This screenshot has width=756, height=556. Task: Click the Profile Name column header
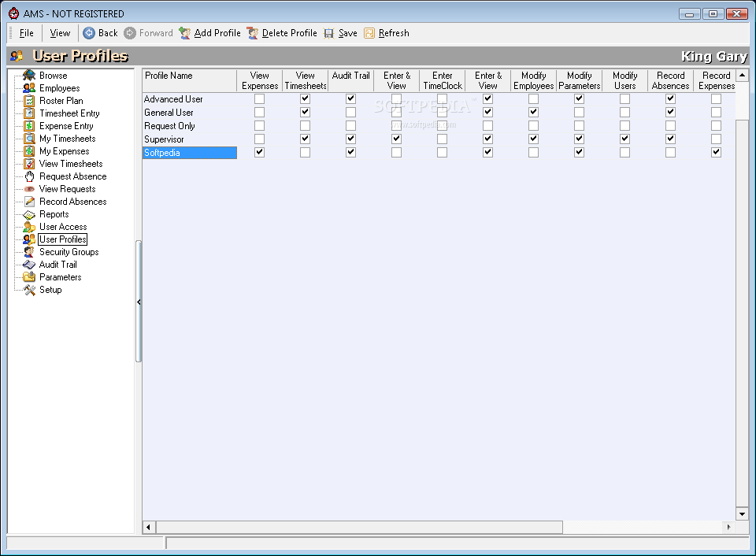(x=190, y=80)
